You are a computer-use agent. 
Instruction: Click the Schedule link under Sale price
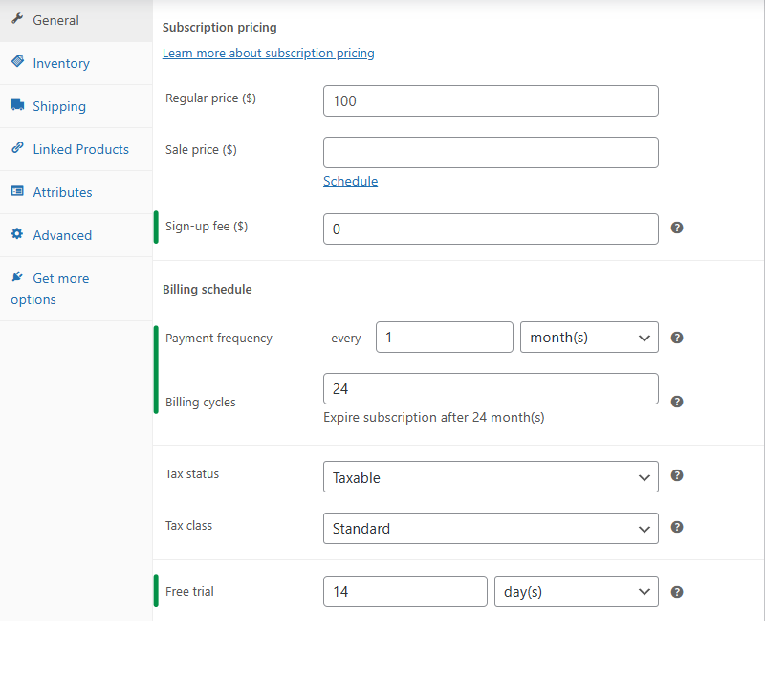tap(350, 181)
